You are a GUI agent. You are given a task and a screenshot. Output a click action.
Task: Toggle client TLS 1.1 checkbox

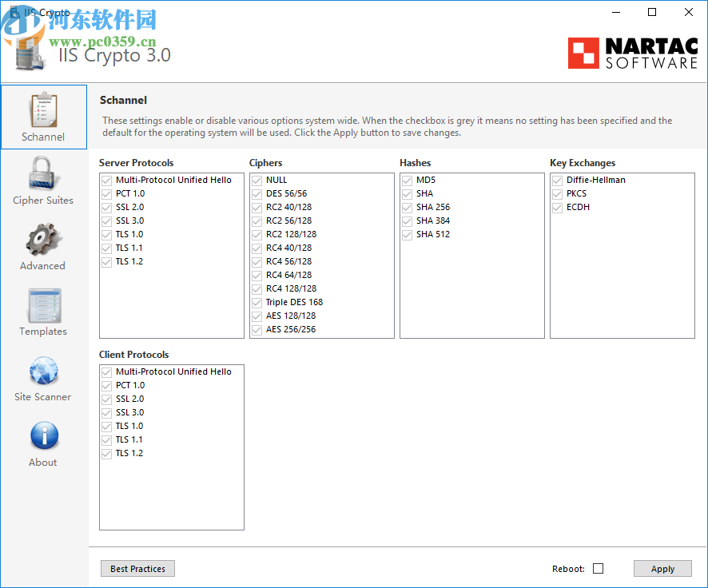(106, 440)
